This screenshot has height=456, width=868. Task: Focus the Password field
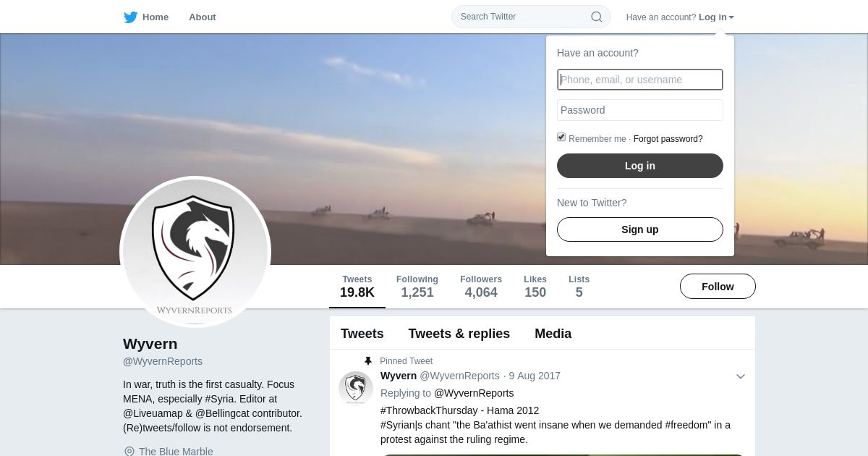(x=640, y=110)
